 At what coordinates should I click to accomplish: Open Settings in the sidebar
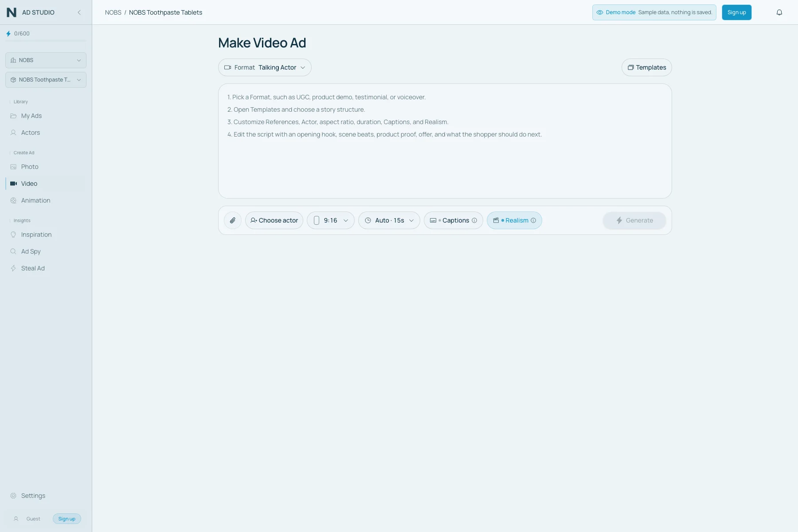coord(46,496)
